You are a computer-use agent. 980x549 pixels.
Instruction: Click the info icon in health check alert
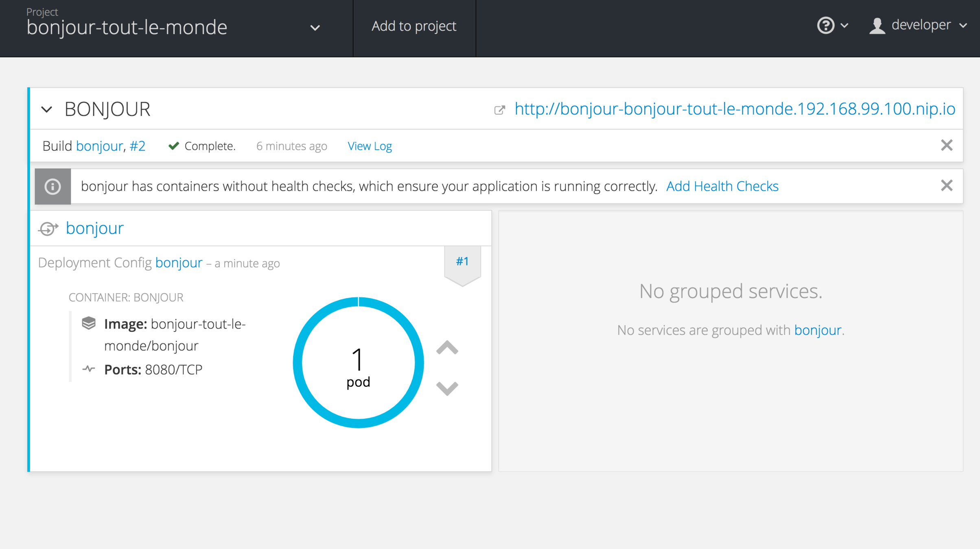pos(53,187)
